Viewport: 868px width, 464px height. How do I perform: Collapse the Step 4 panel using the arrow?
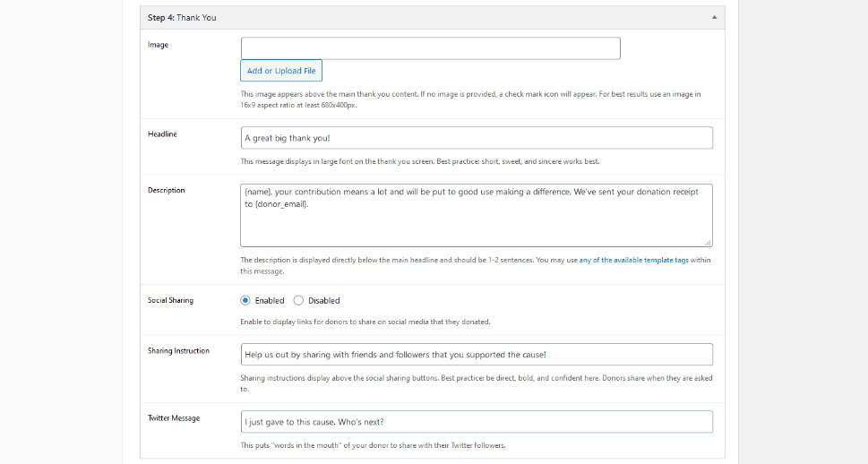[714, 17]
